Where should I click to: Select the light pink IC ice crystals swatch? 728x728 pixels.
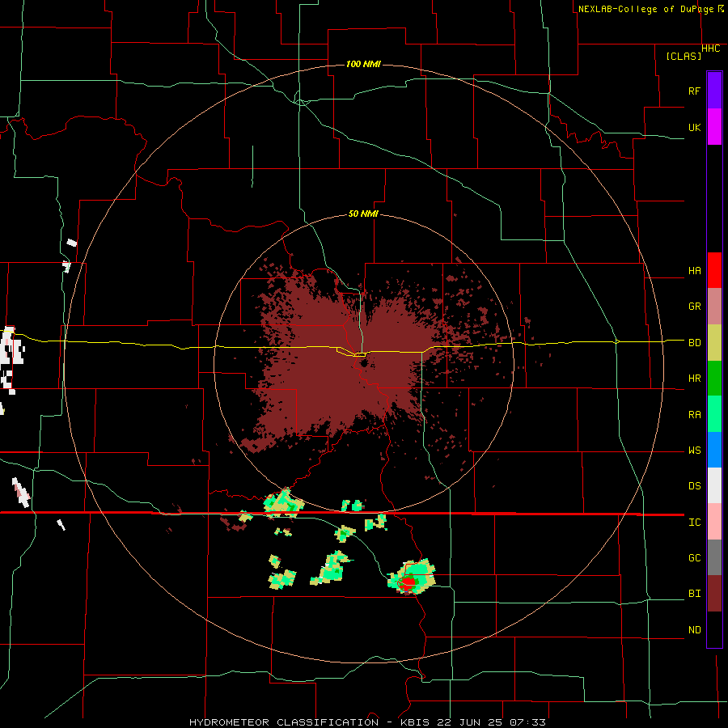(714, 522)
